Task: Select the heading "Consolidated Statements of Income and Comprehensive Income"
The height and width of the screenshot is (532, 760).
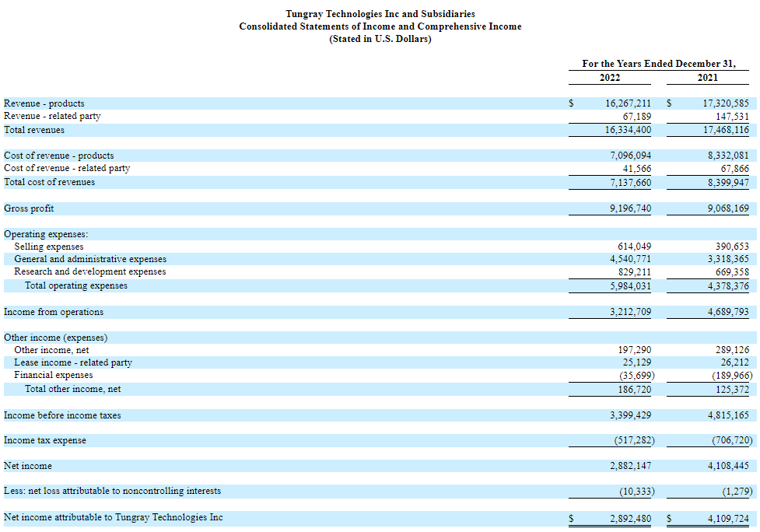Action: pos(380,26)
